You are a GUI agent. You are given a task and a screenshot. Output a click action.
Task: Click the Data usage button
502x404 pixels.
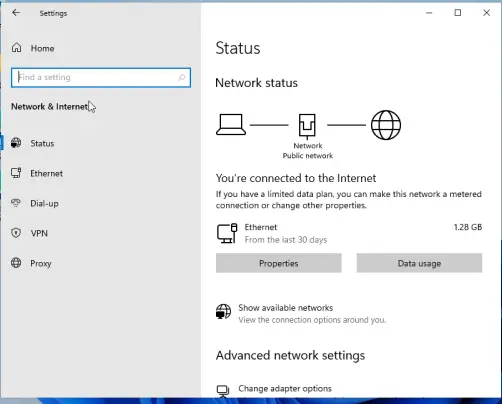tap(419, 263)
